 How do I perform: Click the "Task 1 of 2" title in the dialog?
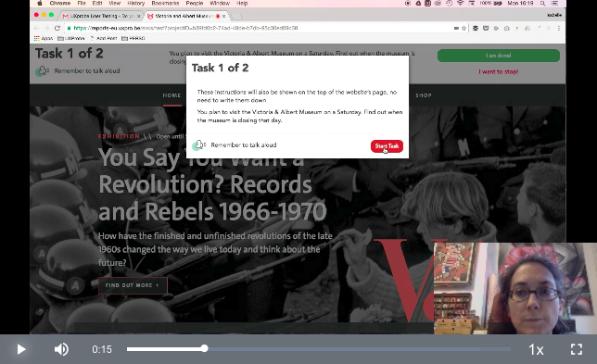click(x=220, y=69)
